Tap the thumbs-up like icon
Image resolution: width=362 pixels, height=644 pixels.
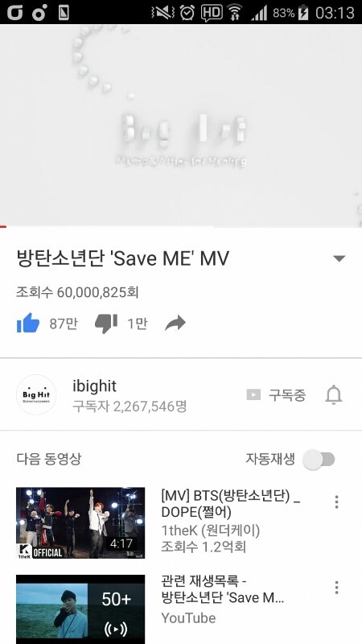click(28, 324)
